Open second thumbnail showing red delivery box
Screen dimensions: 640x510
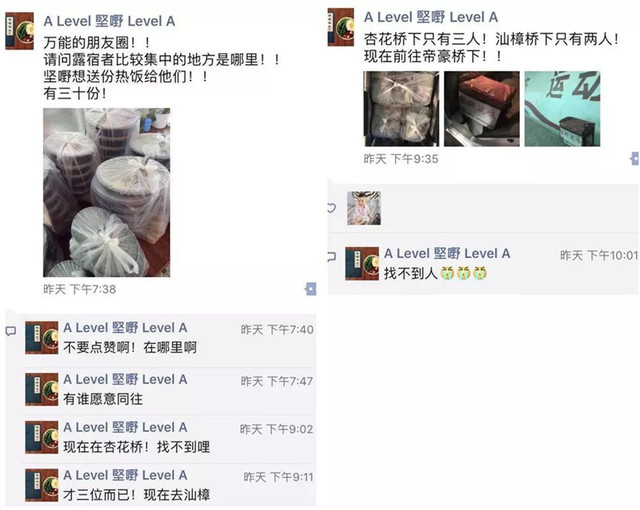tap(482, 109)
